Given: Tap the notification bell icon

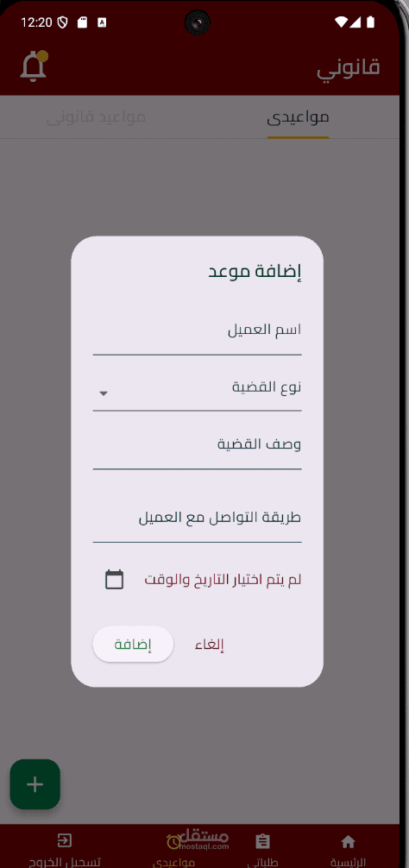Looking at the screenshot, I should [33, 67].
